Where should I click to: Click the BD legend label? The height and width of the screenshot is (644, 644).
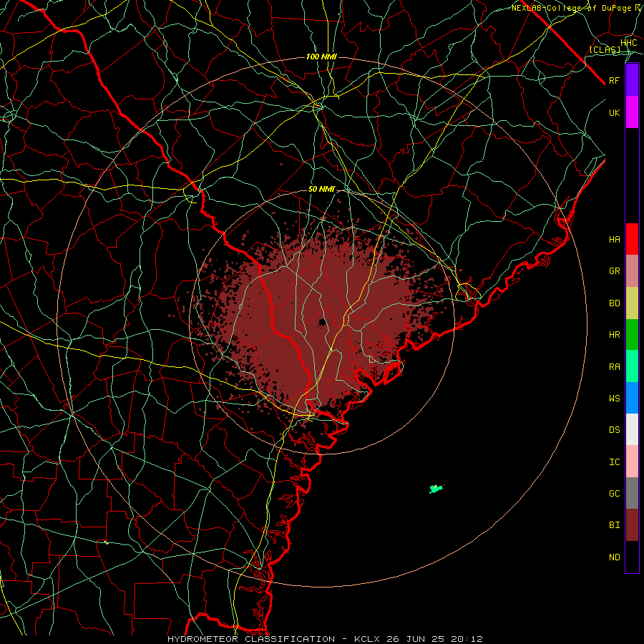(x=614, y=303)
